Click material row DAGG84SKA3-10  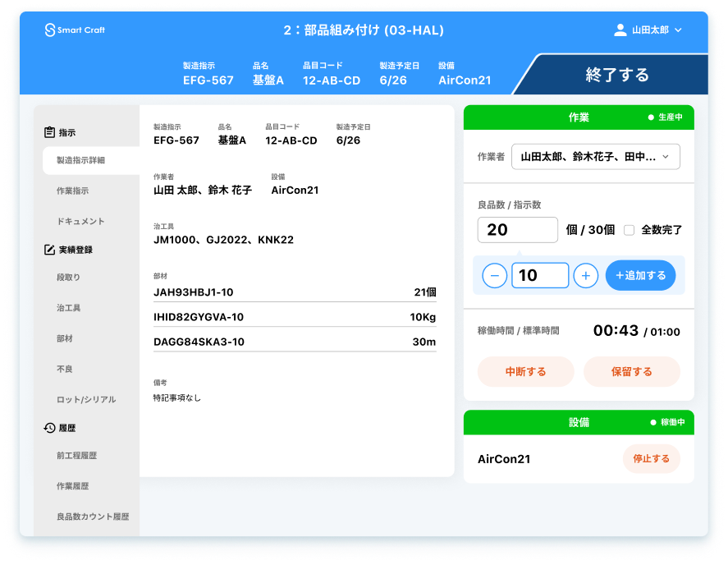click(x=295, y=342)
